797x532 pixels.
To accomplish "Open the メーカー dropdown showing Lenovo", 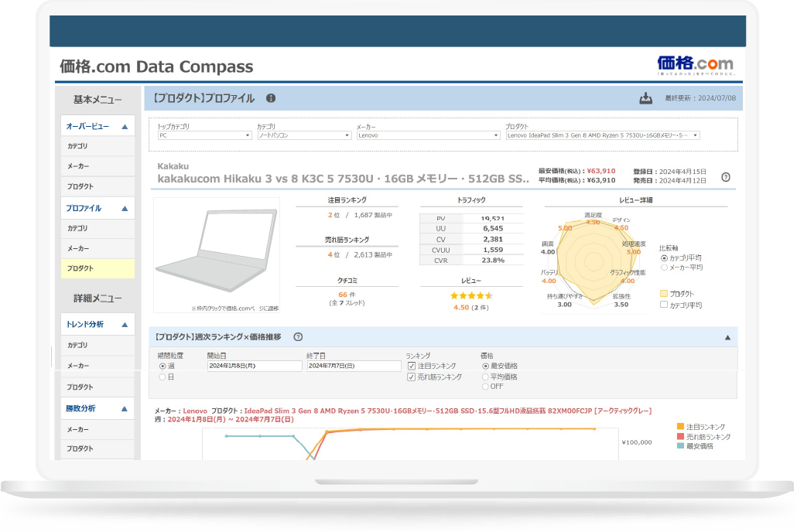I will 428,135.
